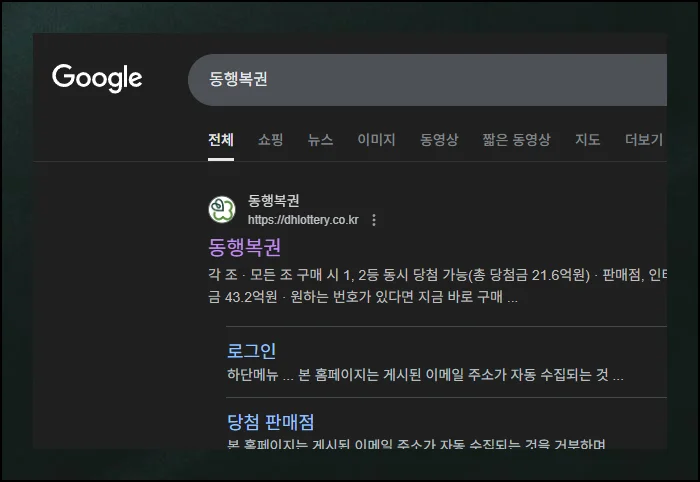The image size is (700, 482).
Task: Open the 이미지 tab
Action: [x=376, y=140]
